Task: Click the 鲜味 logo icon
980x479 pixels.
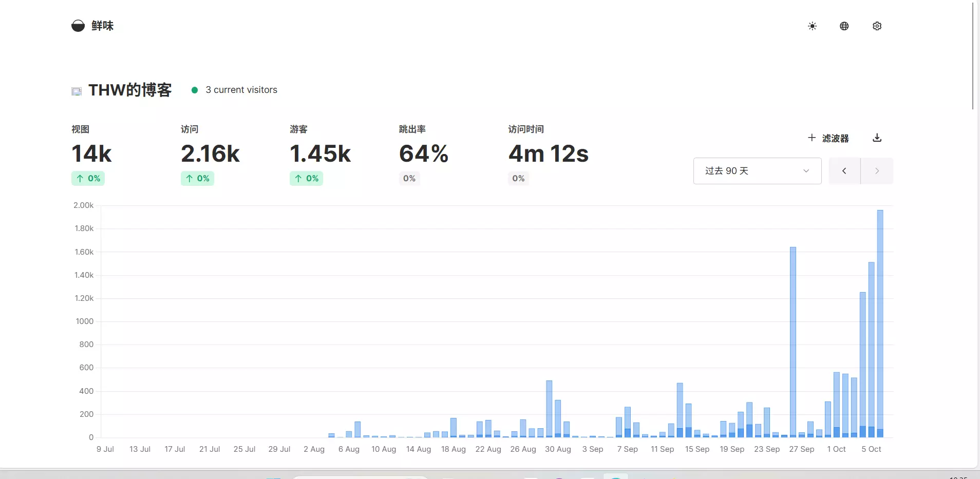Action: tap(78, 26)
